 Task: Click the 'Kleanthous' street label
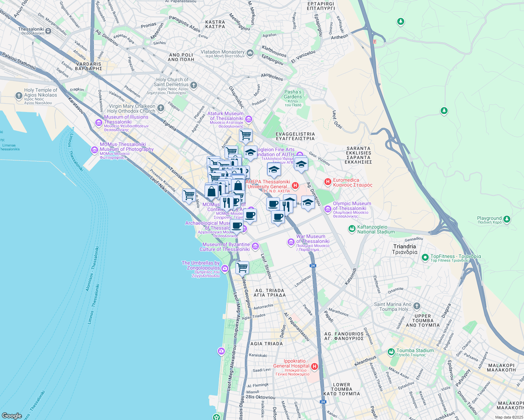point(365,361)
